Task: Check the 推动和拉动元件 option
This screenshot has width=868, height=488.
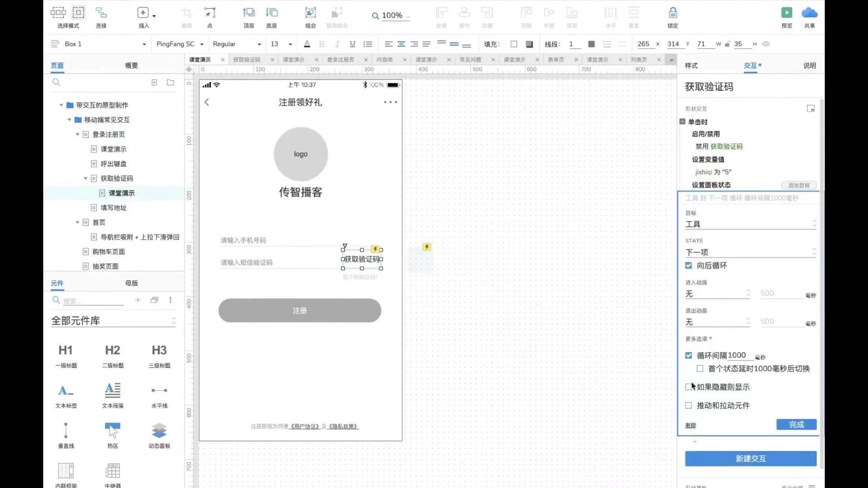Action: click(688, 405)
